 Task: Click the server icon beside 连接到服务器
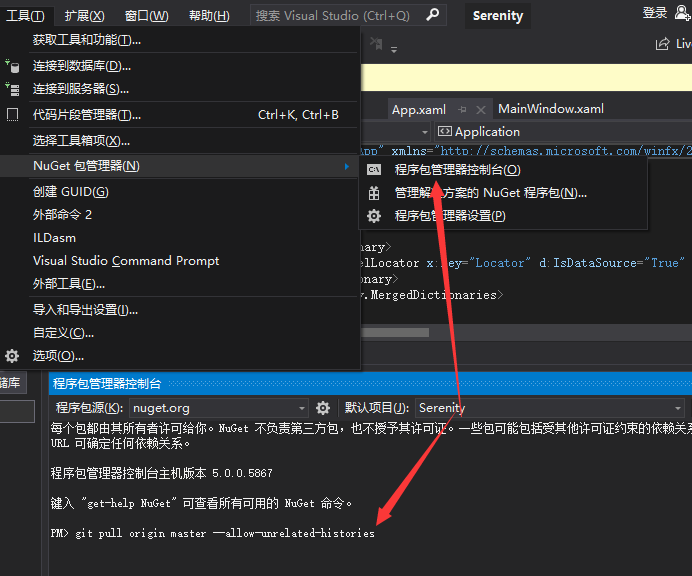(12, 89)
